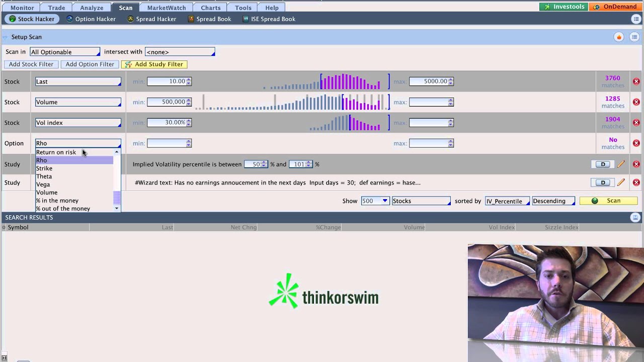This screenshot has width=644, height=362.
Task: Open the Spread Book sub-tab
Action: pos(209,19)
